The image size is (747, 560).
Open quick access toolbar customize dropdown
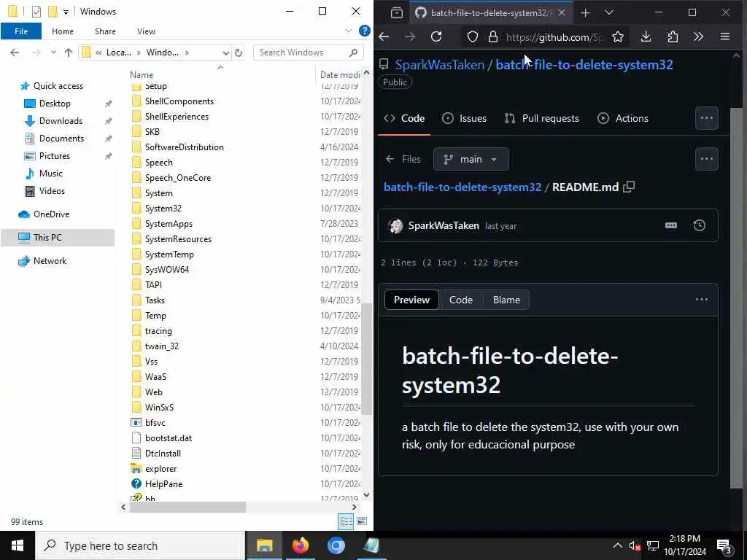66,12
